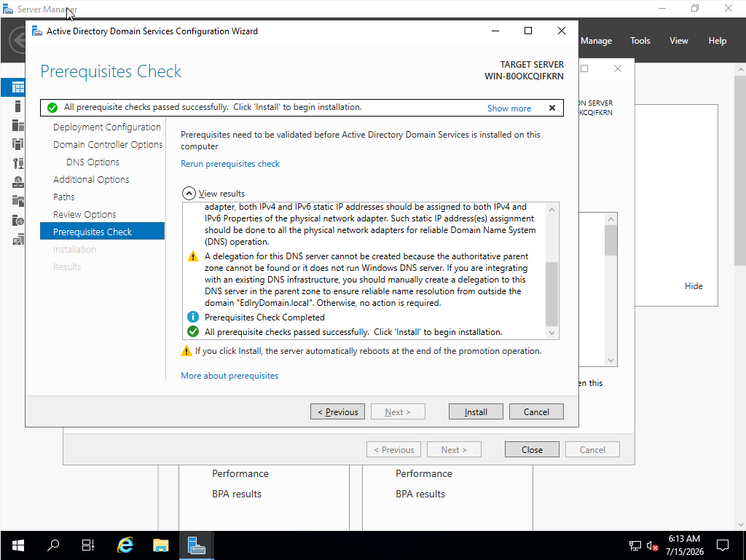Open DNS globe-server icon in sidebar

17,182
